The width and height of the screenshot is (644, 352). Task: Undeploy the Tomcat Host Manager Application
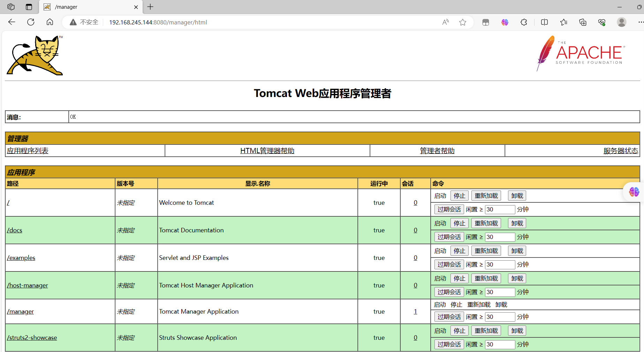point(517,278)
